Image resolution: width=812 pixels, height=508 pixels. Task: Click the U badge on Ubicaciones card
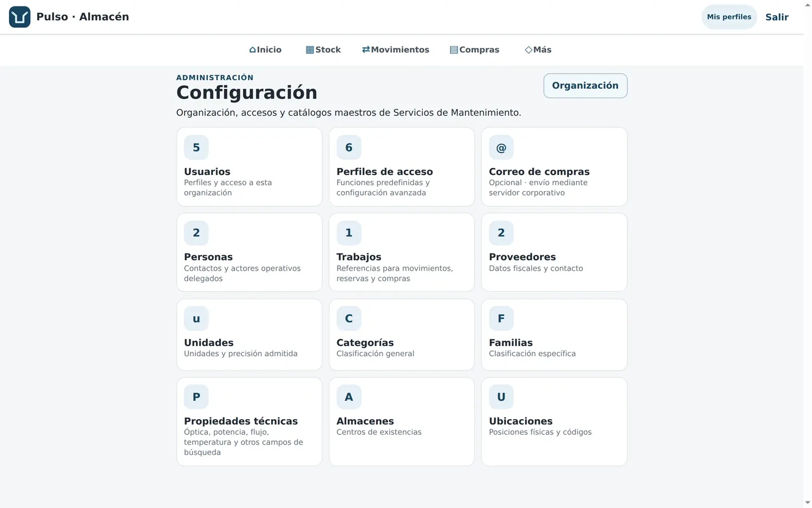coord(501,397)
